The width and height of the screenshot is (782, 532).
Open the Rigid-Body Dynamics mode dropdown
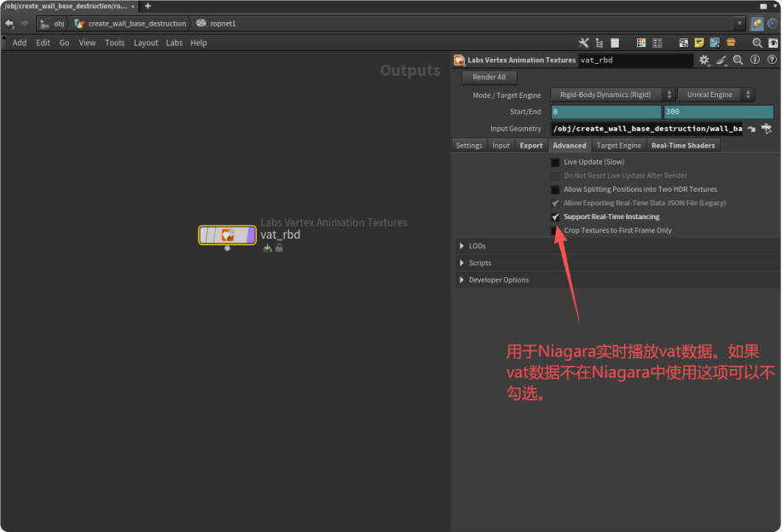pyautogui.click(x=612, y=95)
